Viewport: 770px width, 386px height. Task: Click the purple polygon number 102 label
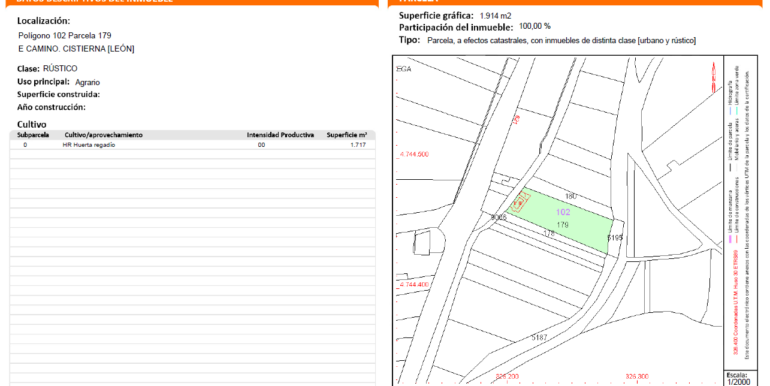click(x=563, y=212)
